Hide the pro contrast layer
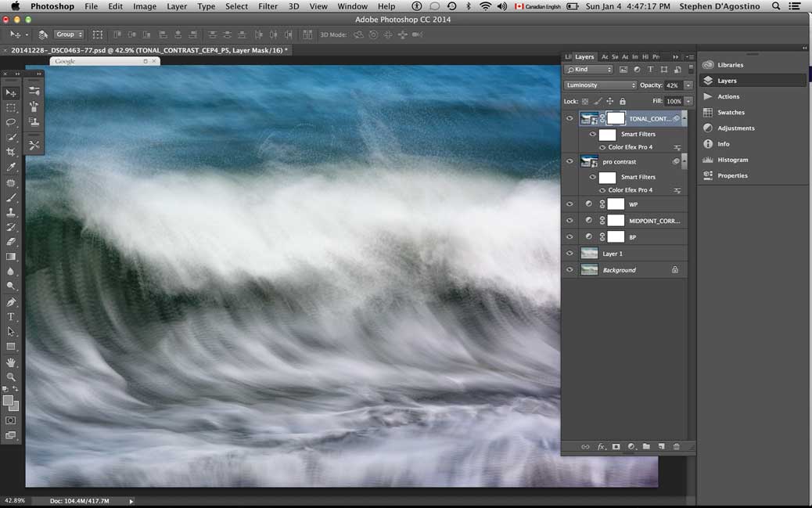812x508 pixels. click(x=569, y=162)
